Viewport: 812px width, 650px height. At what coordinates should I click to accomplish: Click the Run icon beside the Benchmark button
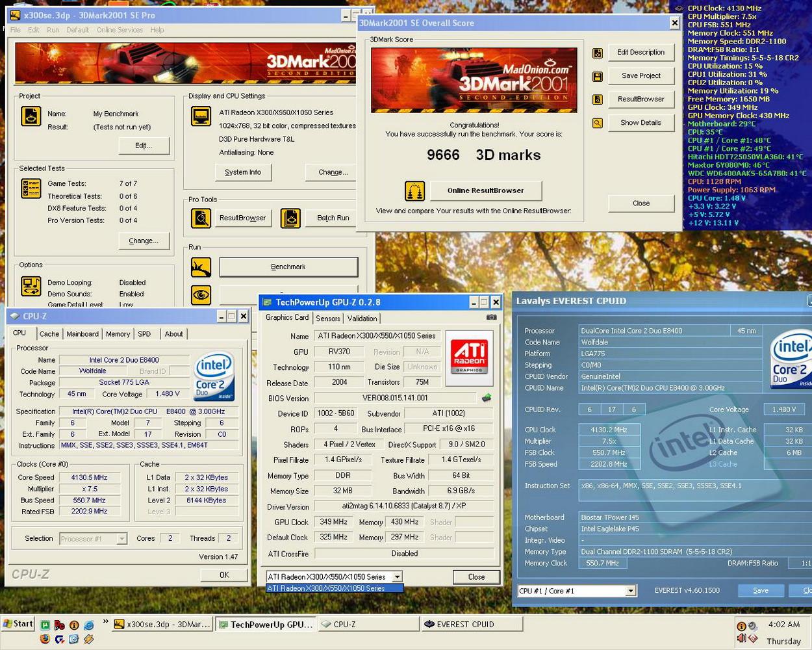[201, 267]
